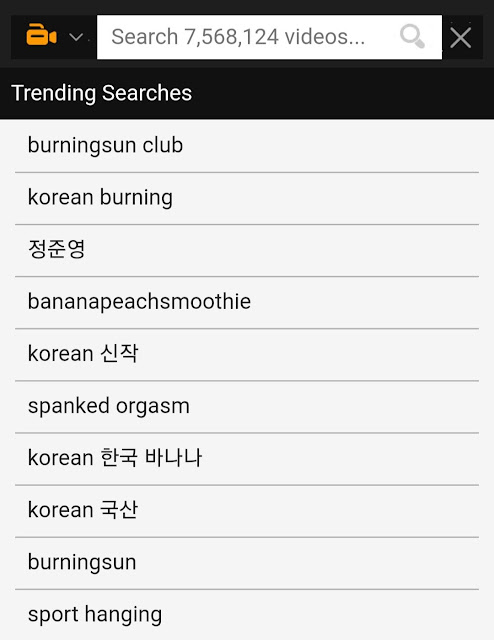This screenshot has width=494, height=640.
Task: Focus the Search videos input field
Action: point(269,37)
